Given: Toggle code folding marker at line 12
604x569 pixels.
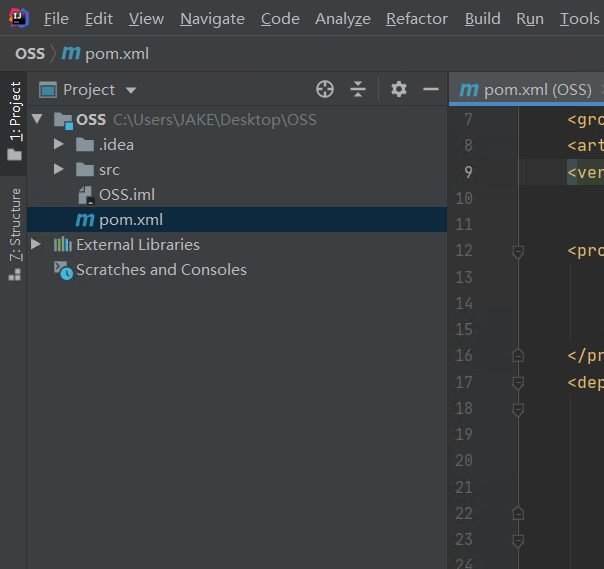Looking at the screenshot, I should coord(518,251).
